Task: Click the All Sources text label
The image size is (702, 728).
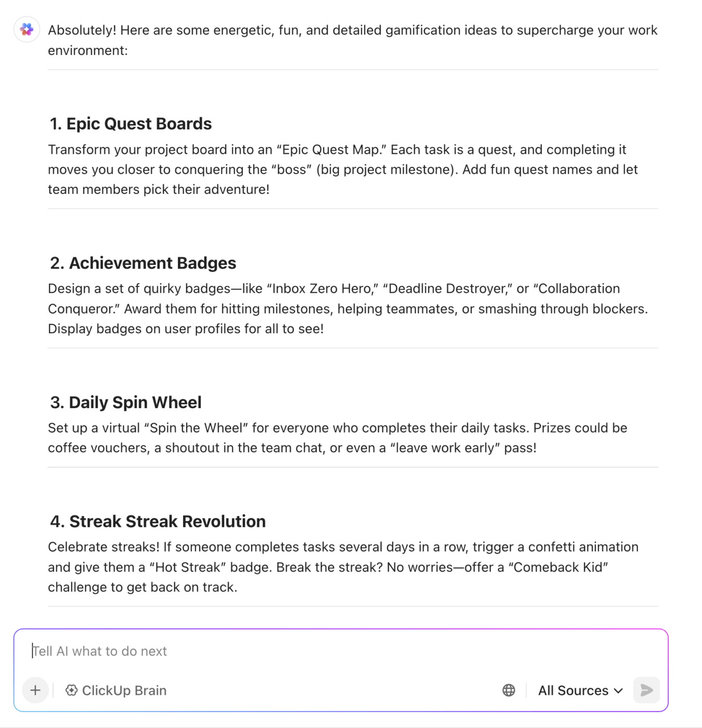Action: point(573,690)
